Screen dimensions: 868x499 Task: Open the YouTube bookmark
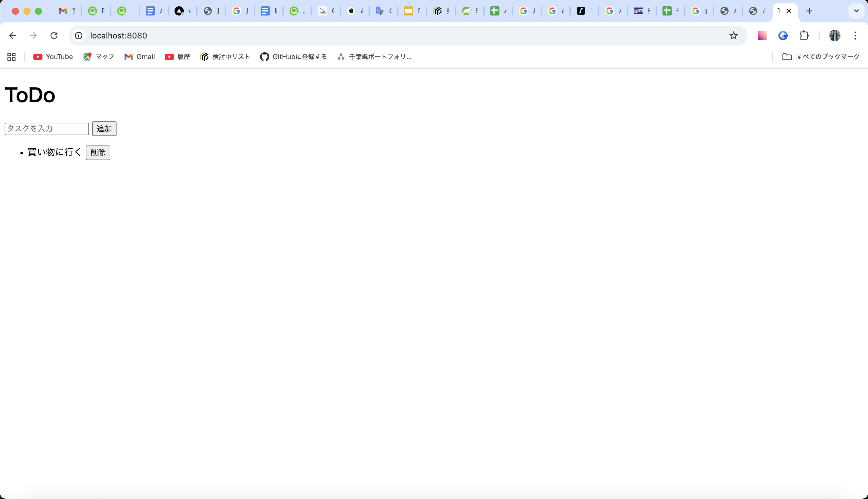click(x=53, y=57)
